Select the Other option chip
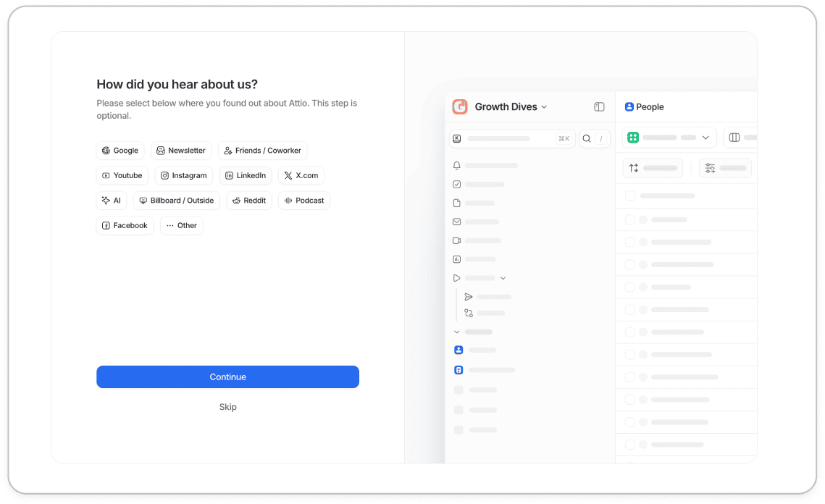 click(181, 225)
